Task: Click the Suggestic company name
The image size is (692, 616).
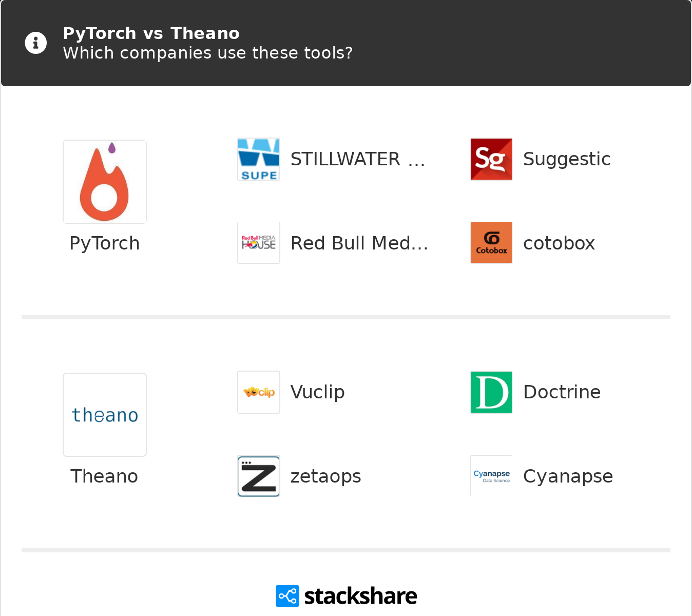Action: 567,159
